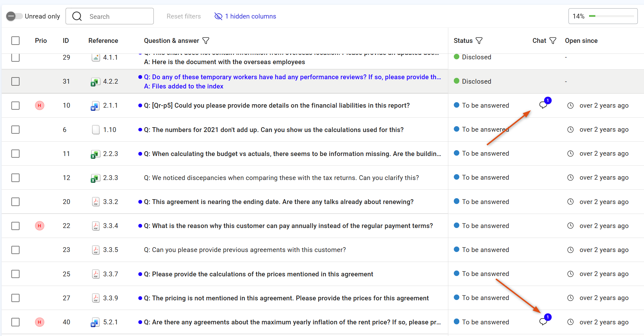Viewport: 644px width, 336px height.
Task: Open the Status column filter
Action: 479,40
